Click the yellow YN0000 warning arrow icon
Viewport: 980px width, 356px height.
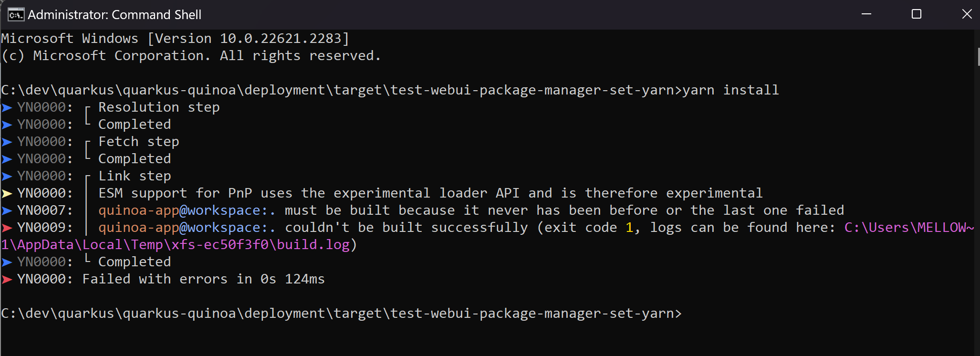pyautogui.click(x=7, y=193)
